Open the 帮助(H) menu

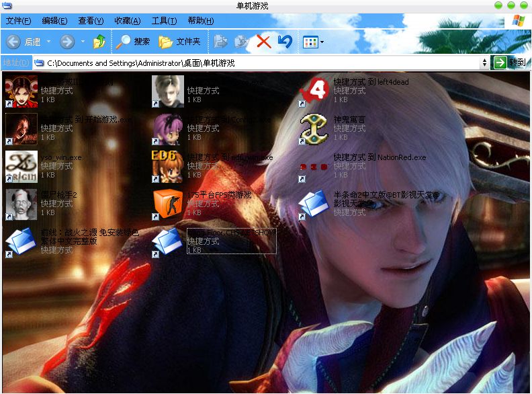pyautogui.click(x=201, y=21)
